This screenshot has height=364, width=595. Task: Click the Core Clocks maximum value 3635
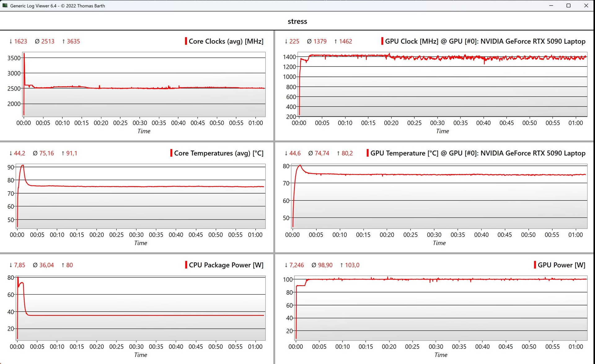pyautogui.click(x=73, y=41)
